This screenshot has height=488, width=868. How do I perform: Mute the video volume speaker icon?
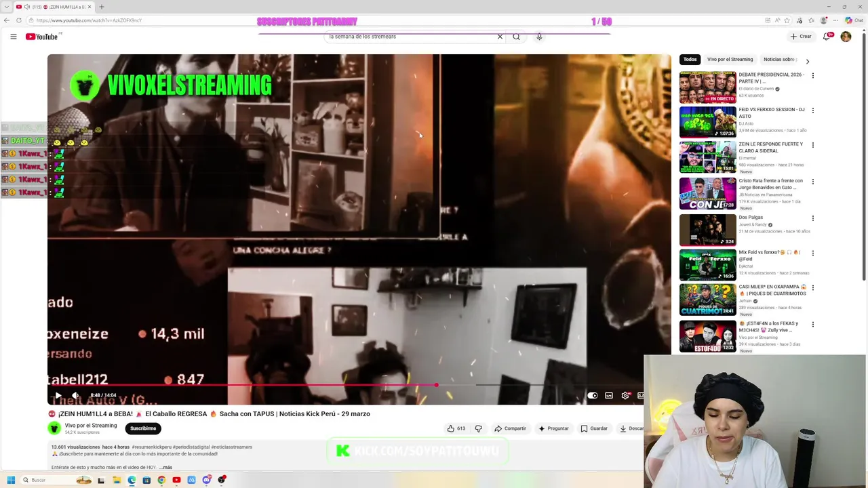click(75, 395)
